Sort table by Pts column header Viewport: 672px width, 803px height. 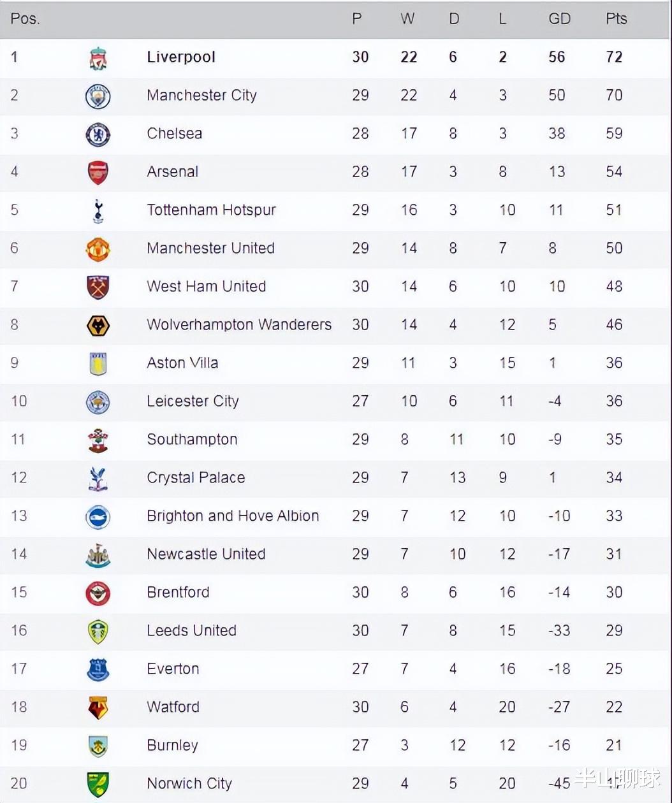coord(617,18)
